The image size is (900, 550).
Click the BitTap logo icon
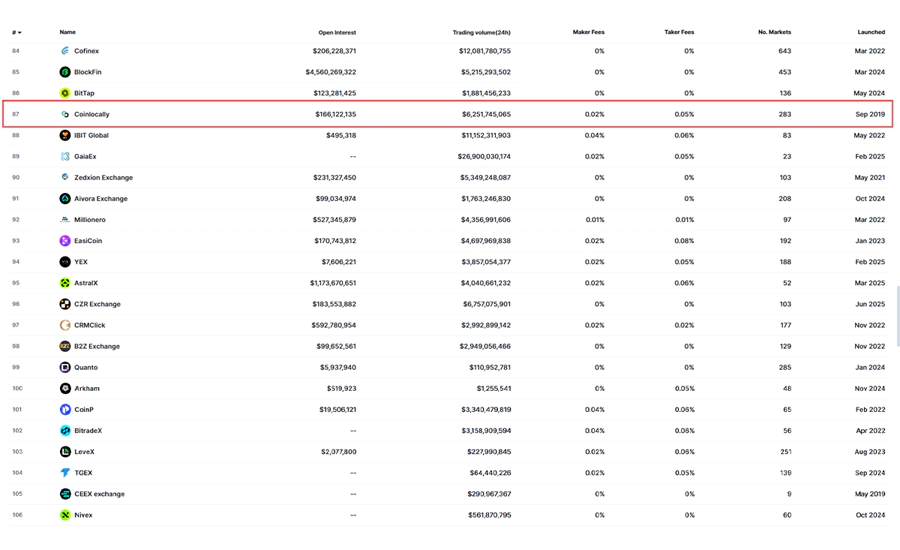pyautogui.click(x=65, y=93)
